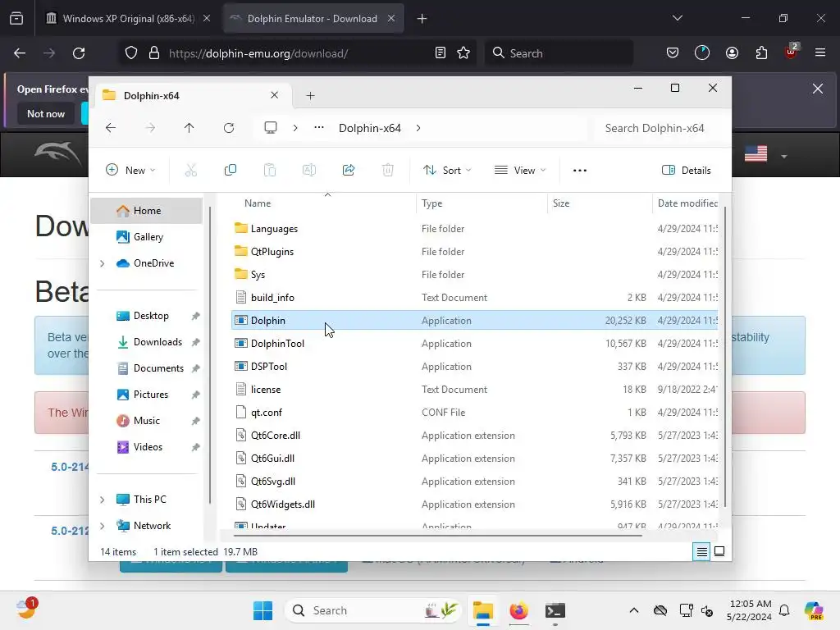
Task: Select the DolphinTool application file
Action: [x=474, y=344]
